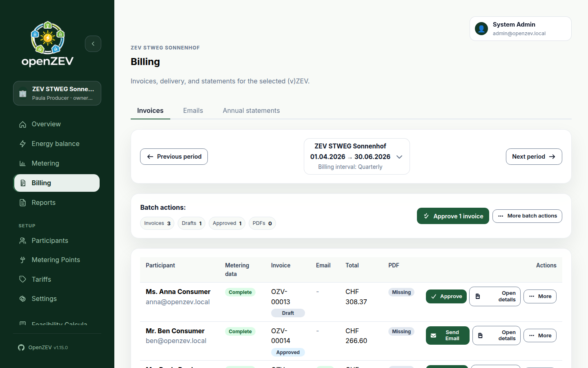Go to the Previous period
The image size is (588, 368).
pyautogui.click(x=174, y=157)
